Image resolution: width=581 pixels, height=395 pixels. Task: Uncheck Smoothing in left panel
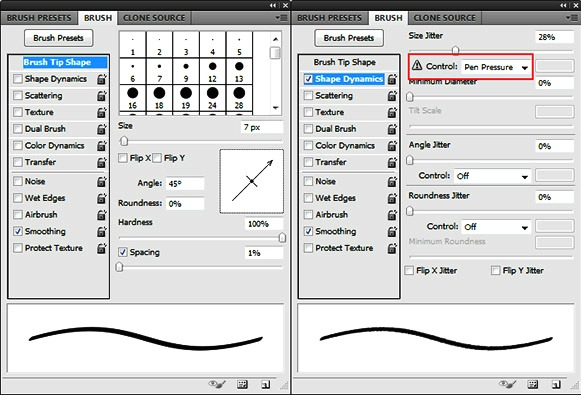click(17, 232)
